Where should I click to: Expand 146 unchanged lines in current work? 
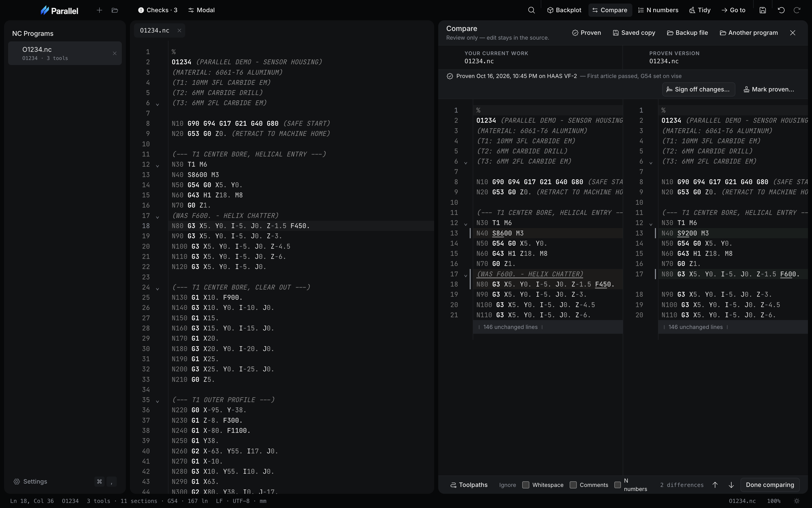[x=548, y=327]
